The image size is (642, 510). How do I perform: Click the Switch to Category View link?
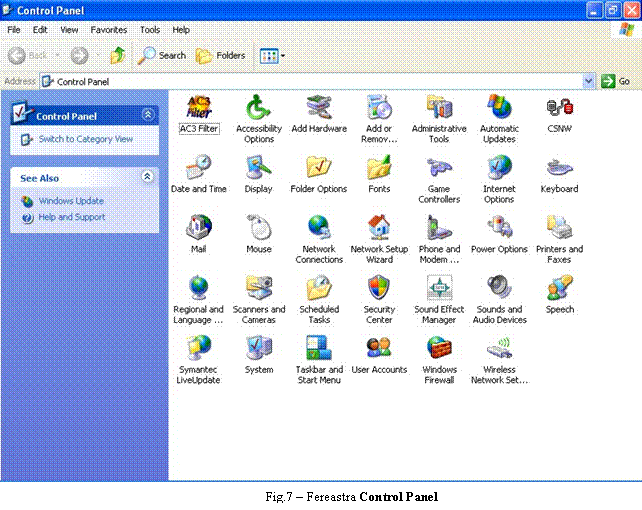[85, 139]
